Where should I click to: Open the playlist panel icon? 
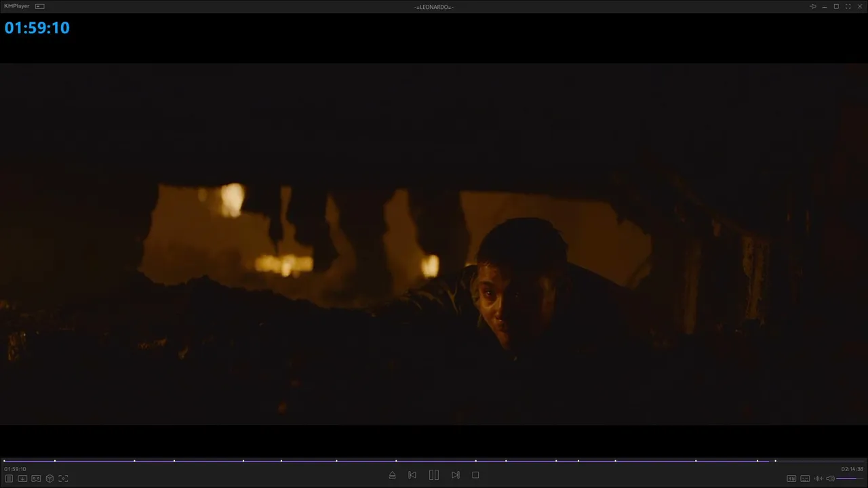tap(9, 479)
